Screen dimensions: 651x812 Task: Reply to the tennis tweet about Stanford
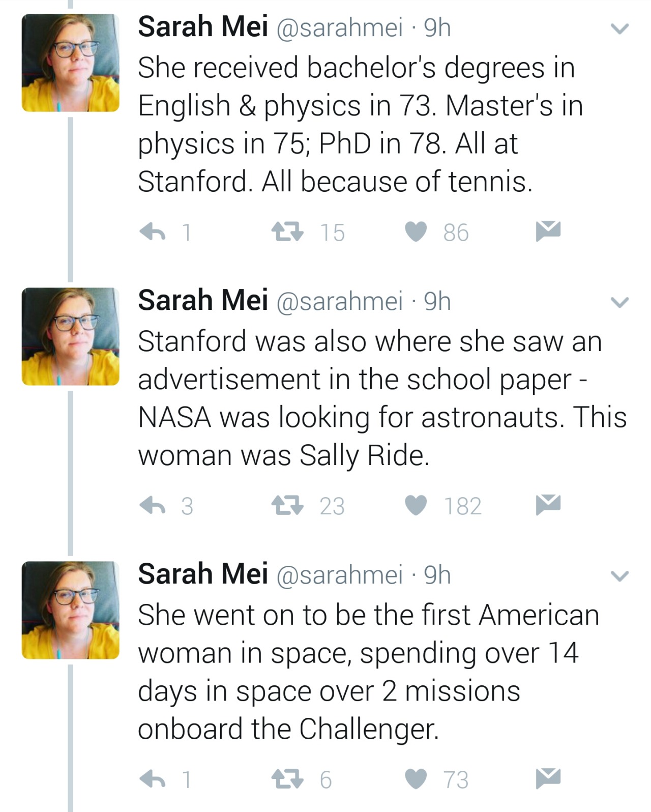coord(153,232)
